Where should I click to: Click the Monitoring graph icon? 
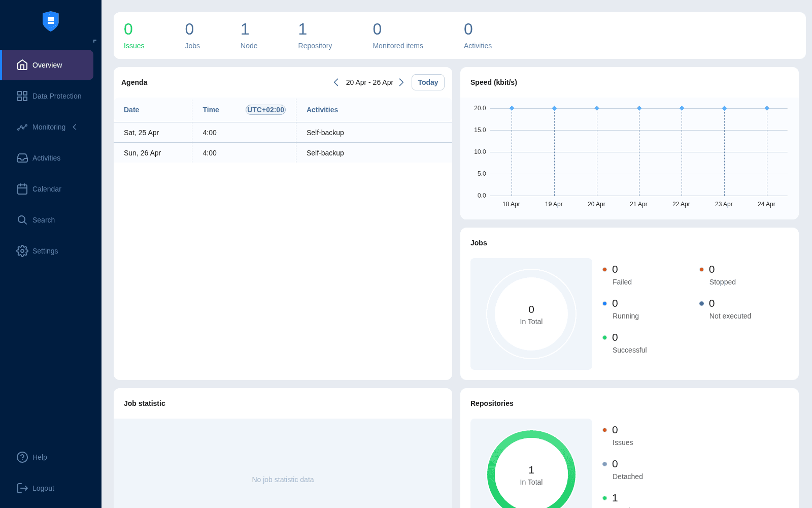pos(22,127)
